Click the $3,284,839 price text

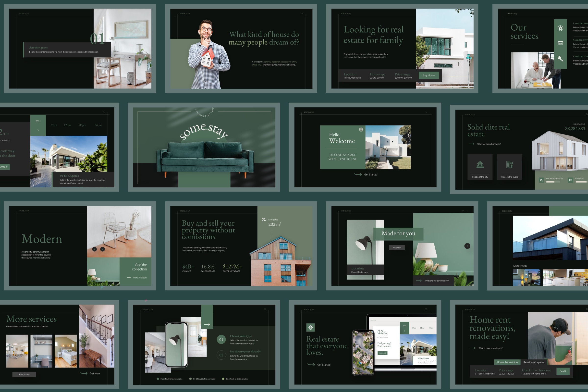pos(575,129)
